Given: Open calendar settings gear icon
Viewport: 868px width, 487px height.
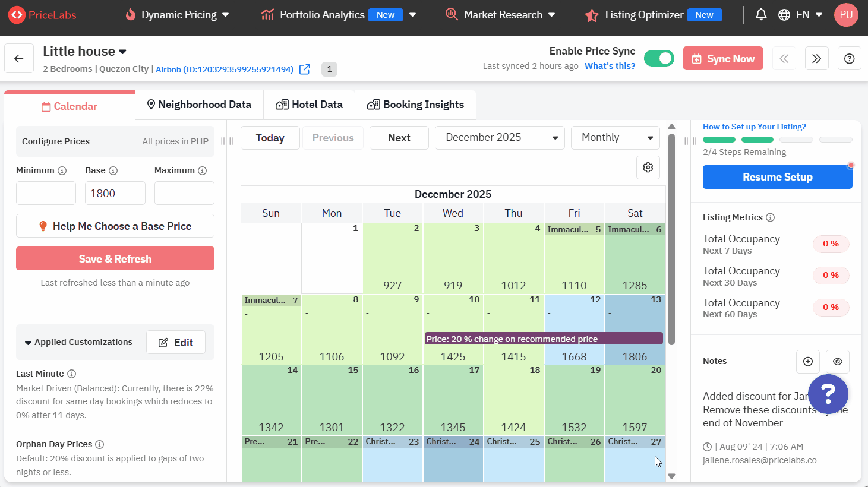Looking at the screenshot, I should click(648, 167).
